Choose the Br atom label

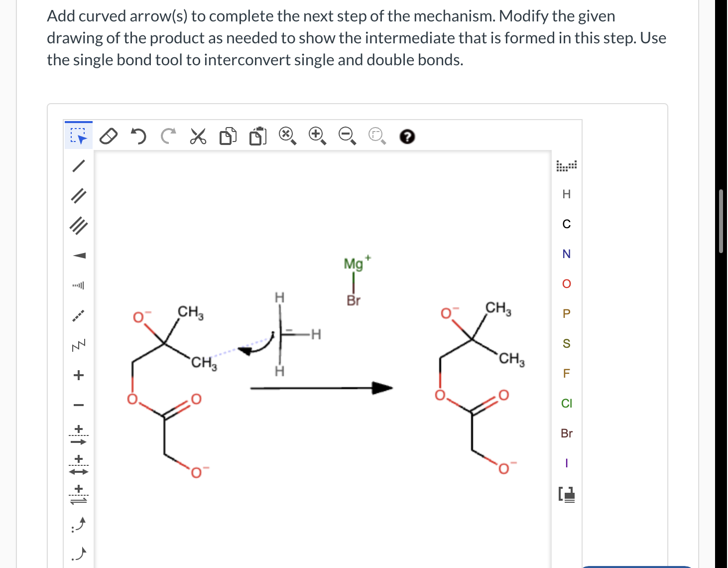tap(566, 433)
